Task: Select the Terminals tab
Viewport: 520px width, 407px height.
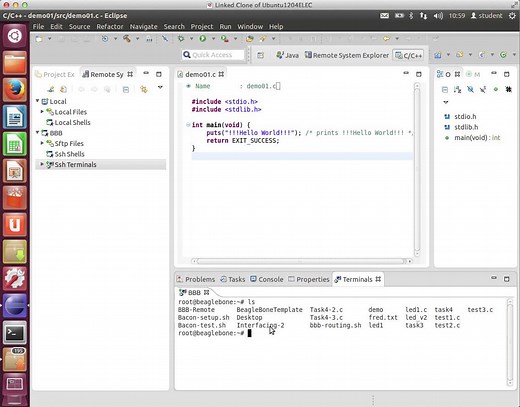Action: [x=358, y=279]
